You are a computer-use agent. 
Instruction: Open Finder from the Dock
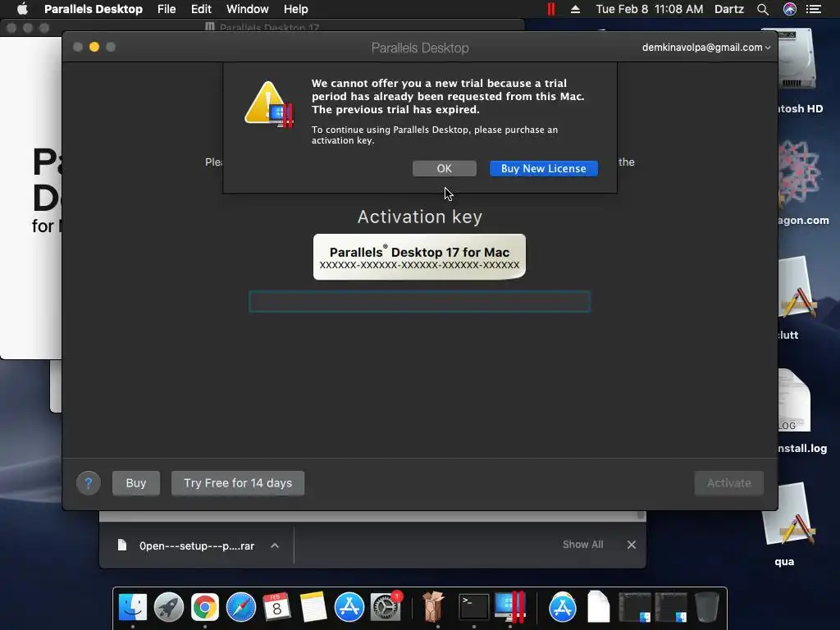(132, 607)
